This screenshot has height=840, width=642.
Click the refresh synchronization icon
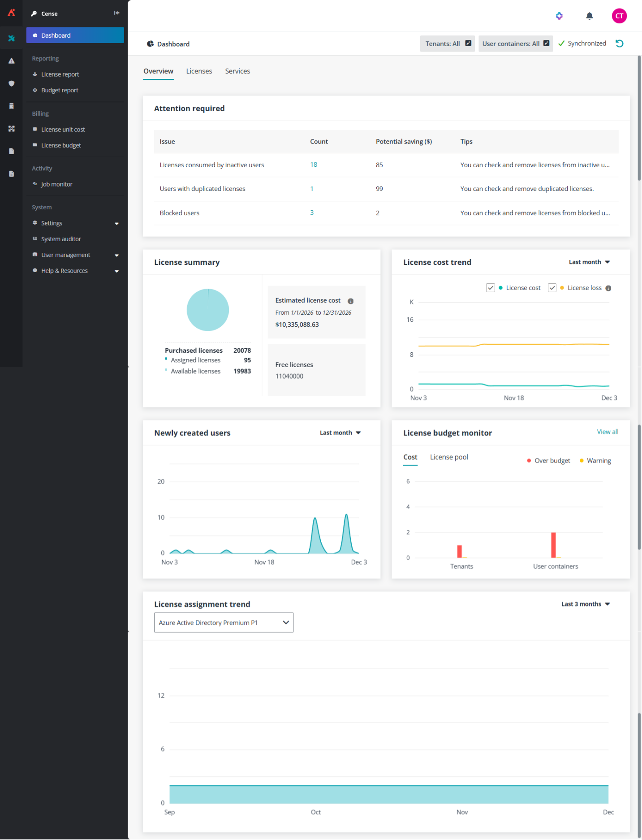pyautogui.click(x=619, y=43)
